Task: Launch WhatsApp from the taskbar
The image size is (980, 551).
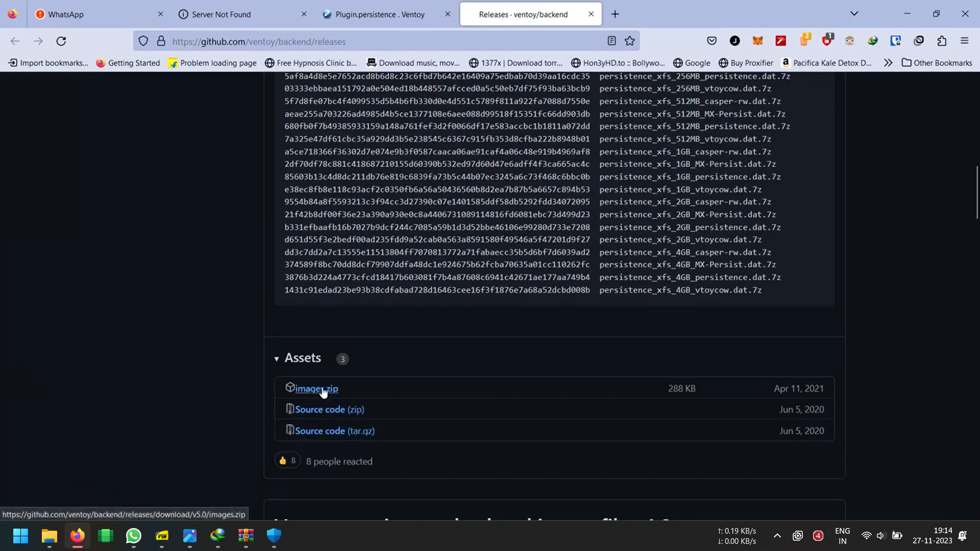Action: 133,536
